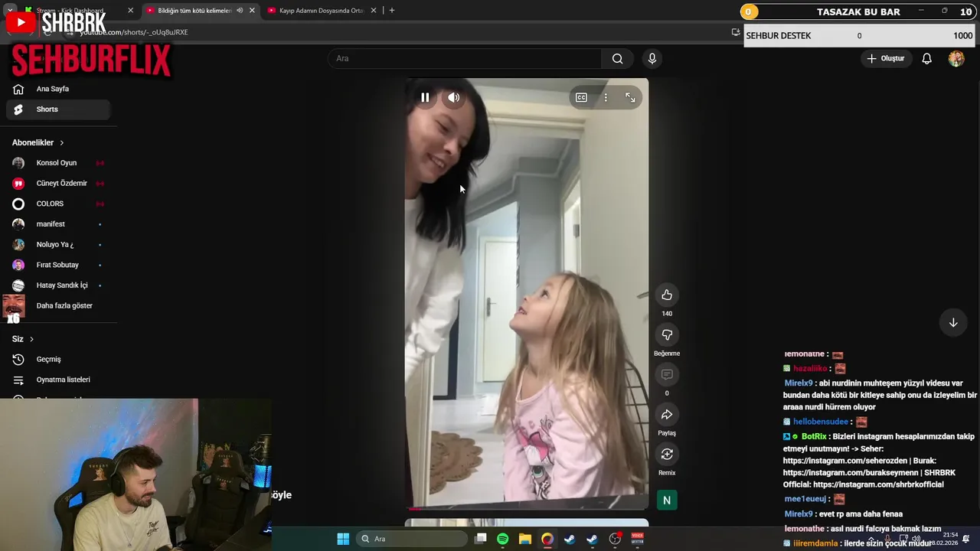The image size is (980, 551).
Task: Like the Short with 140 likes
Action: (667, 295)
